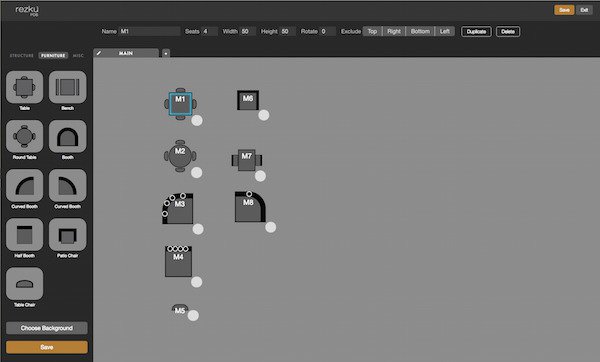
Task: Click the Duplicate button
Action: (476, 32)
